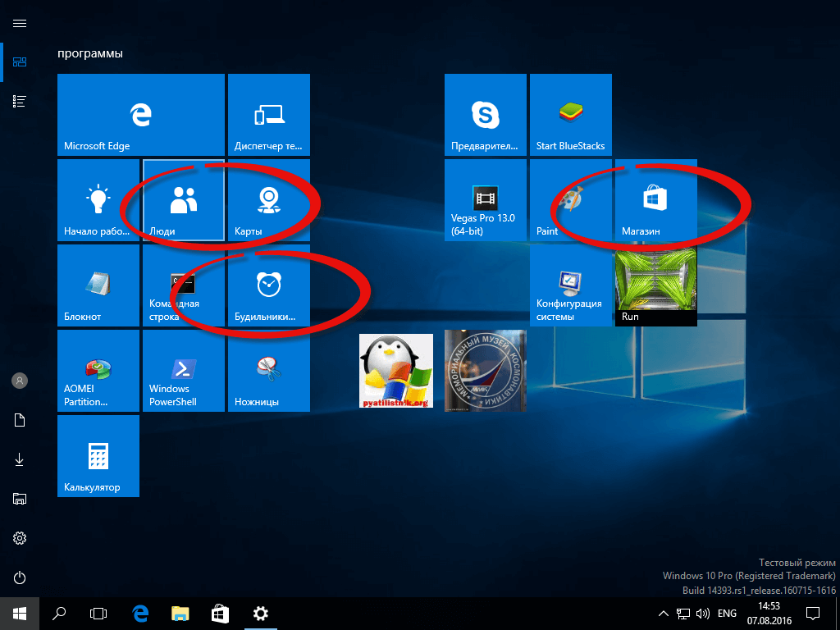Switch to pinned tiles view
840x630 pixels.
pyautogui.click(x=20, y=62)
